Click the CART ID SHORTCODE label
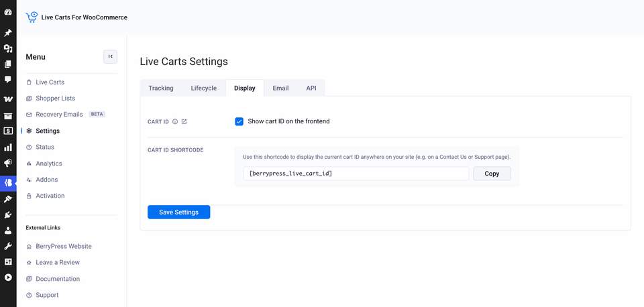 click(x=175, y=150)
